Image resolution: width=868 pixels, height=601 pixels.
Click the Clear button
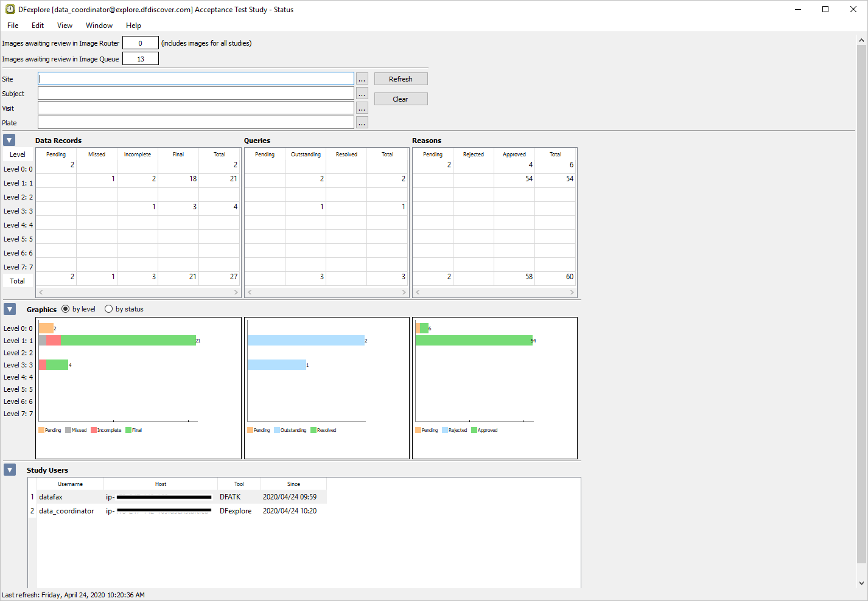pos(401,99)
